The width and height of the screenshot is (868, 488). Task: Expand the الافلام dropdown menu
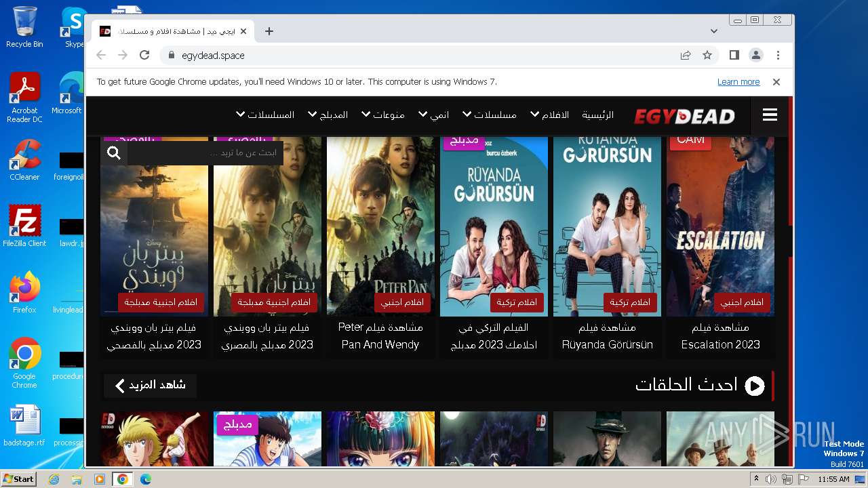click(550, 115)
